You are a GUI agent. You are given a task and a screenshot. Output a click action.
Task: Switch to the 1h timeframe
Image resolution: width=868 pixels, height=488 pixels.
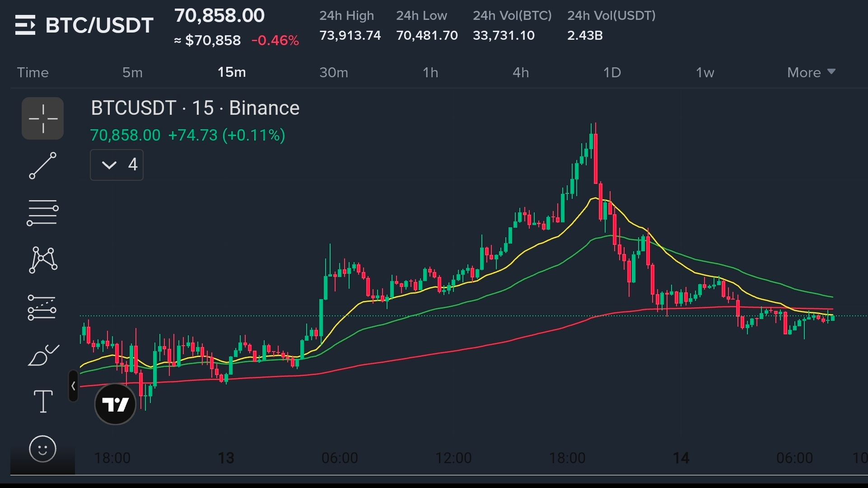430,72
